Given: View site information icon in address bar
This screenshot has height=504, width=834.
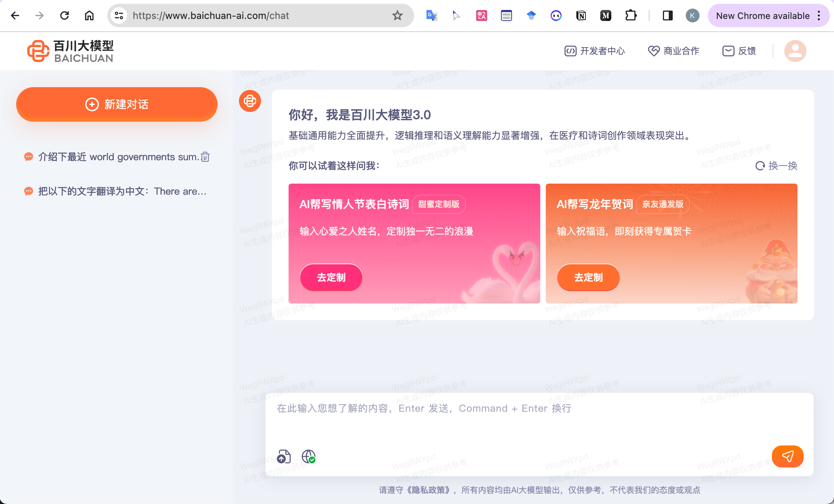Looking at the screenshot, I should (x=119, y=16).
